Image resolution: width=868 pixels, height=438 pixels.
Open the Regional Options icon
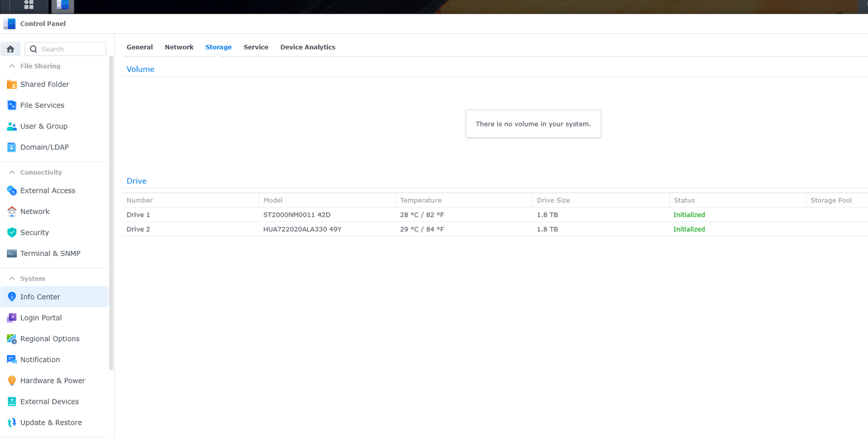[11, 339]
